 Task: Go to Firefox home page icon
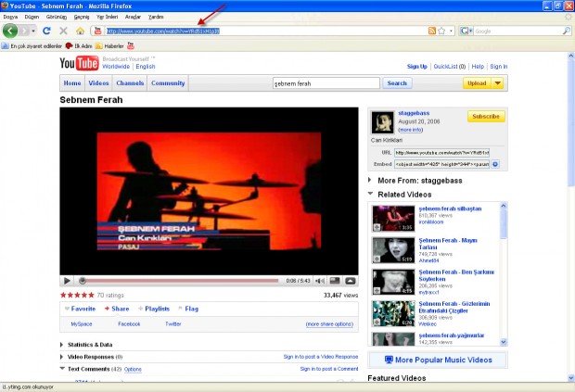[x=80, y=32]
